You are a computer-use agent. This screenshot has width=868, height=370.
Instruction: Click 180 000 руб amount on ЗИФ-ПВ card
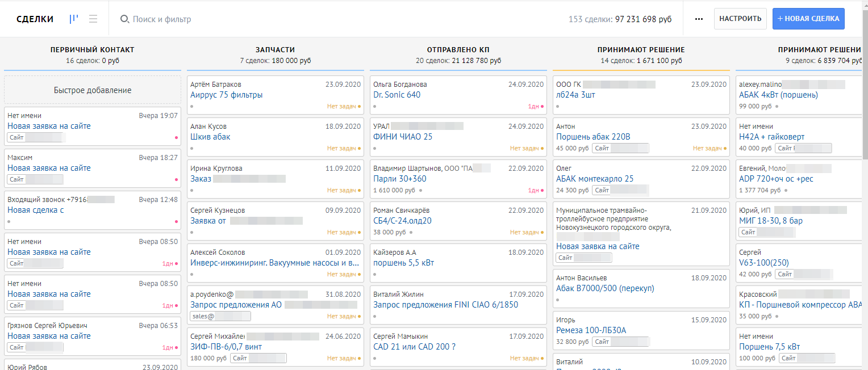208,358
